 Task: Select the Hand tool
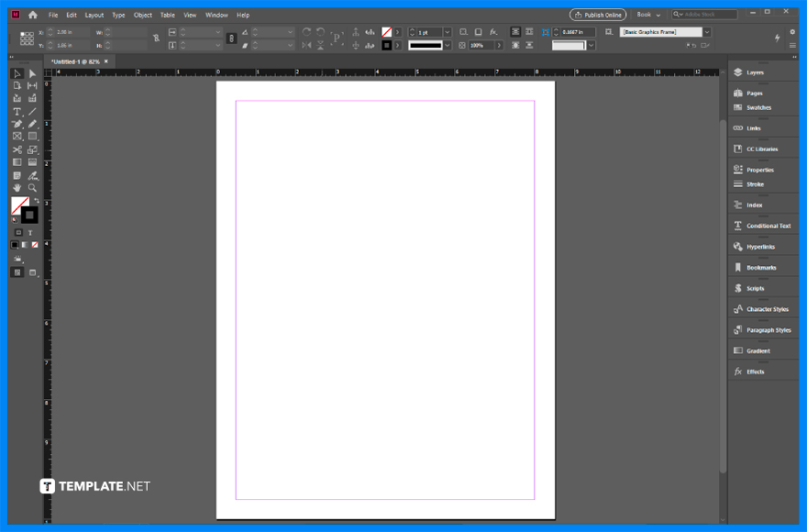pyautogui.click(x=17, y=189)
